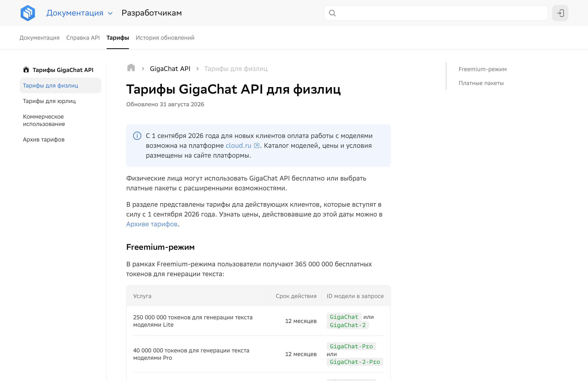The image size is (588, 381).
Task: Focus the search input field
Action: tap(436, 13)
